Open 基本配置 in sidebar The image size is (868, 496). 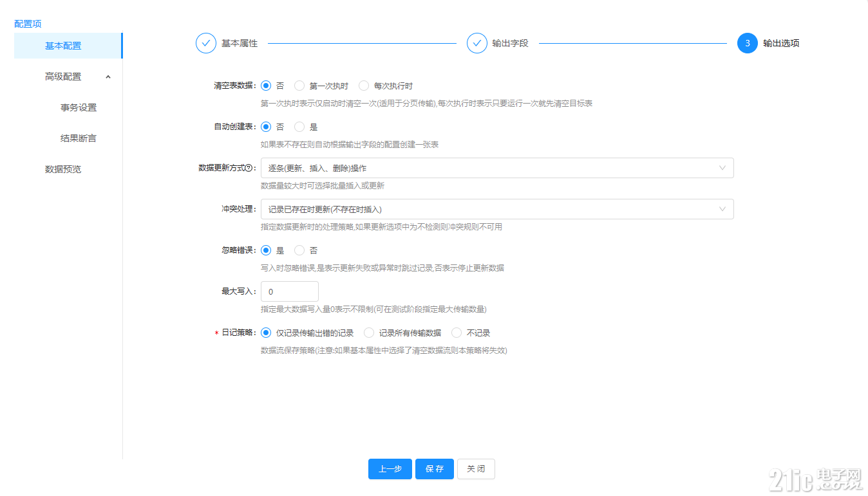click(x=68, y=46)
